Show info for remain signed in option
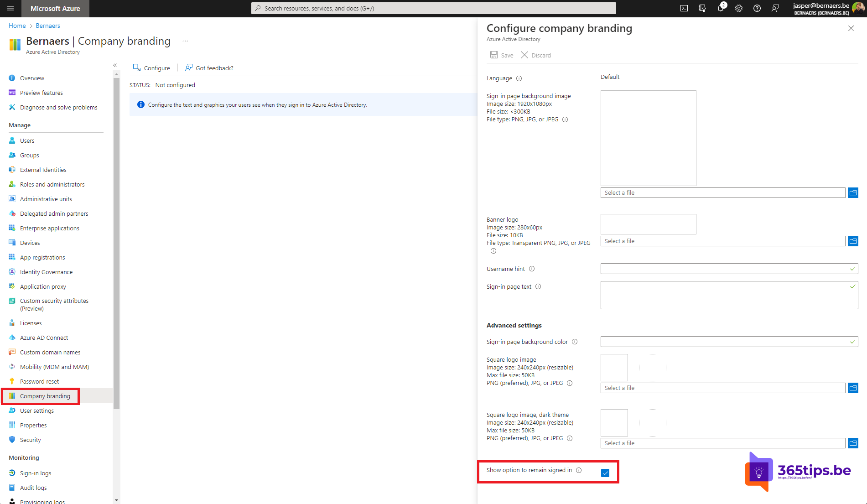Screen dimensions: 867x504 pyautogui.click(x=579, y=470)
